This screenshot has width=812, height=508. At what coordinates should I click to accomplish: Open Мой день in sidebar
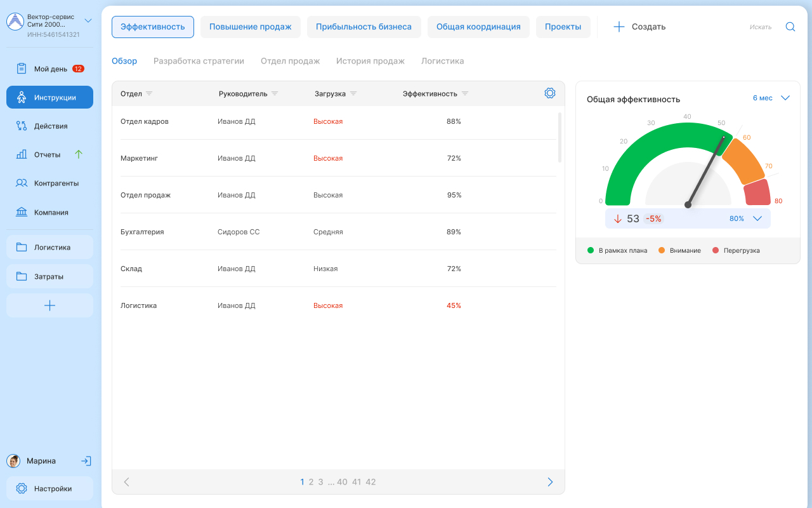click(49, 69)
